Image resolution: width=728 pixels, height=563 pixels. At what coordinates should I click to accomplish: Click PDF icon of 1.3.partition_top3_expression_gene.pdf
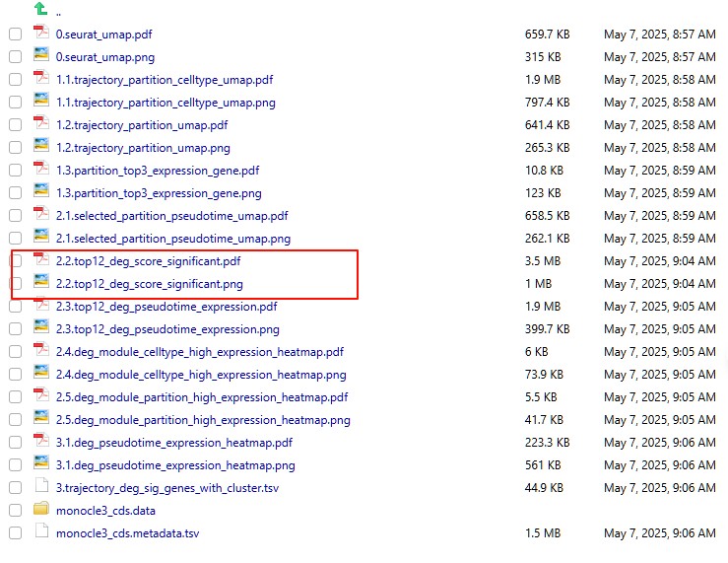pyautogui.click(x=41, y=169)
